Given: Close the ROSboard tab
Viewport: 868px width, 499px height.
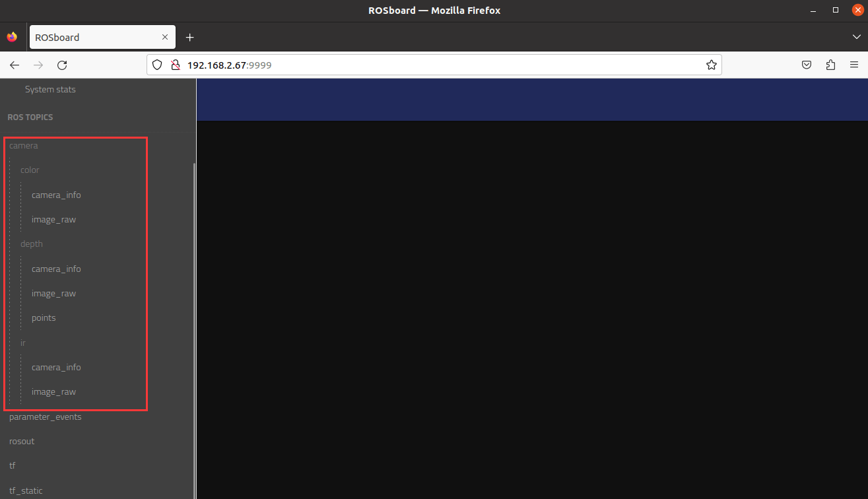Looking at the screenshot, I should pyautogui.click(x=164, y=38).
